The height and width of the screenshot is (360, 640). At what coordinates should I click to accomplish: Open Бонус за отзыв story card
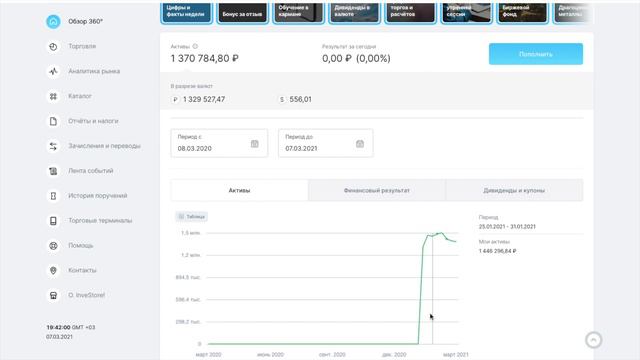242,13
